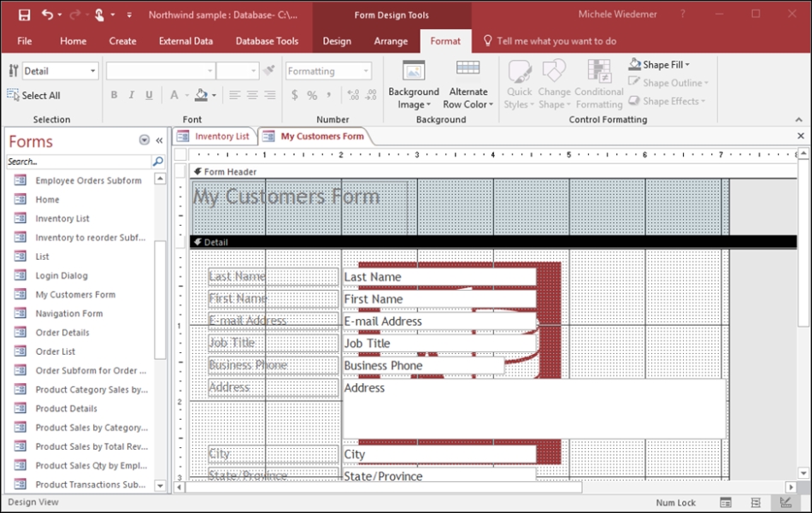Click the font color A button
This screenshot has width=812, height=513.
tap(174, 95)
